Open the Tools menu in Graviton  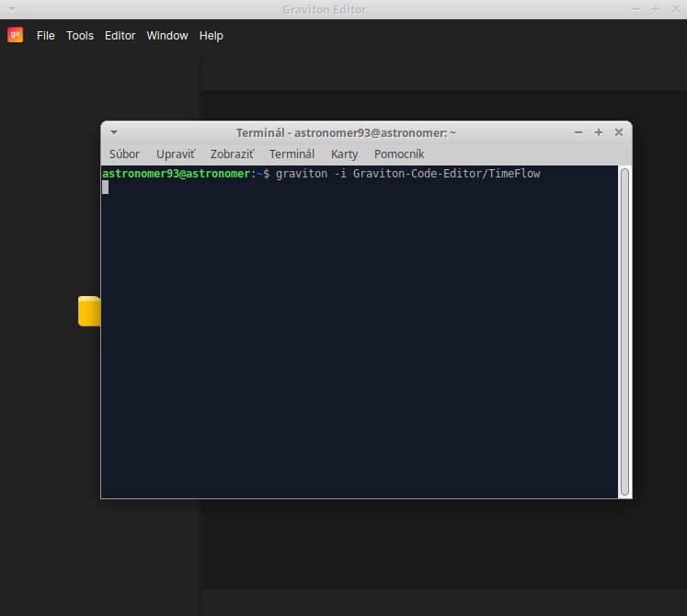coord(80,36)
